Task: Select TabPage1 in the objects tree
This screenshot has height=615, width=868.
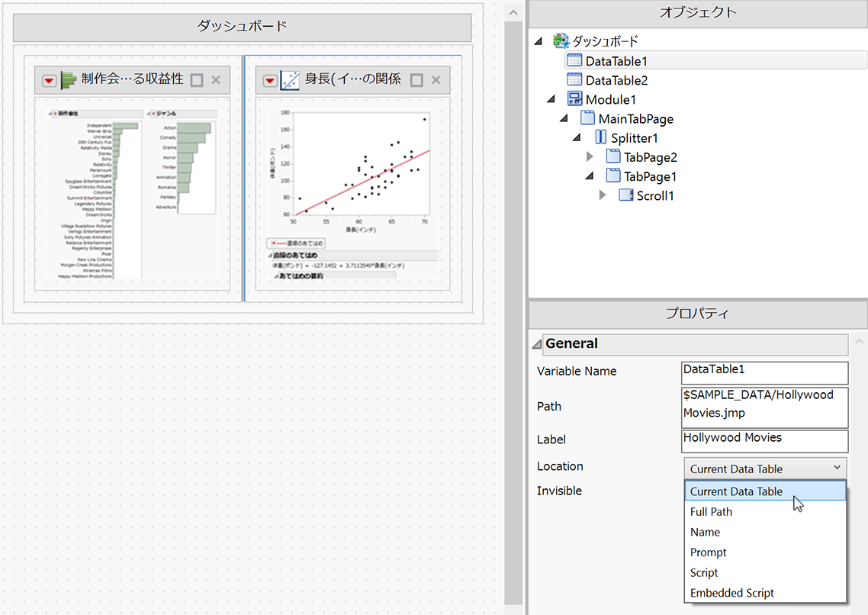Action: point(650,177)
